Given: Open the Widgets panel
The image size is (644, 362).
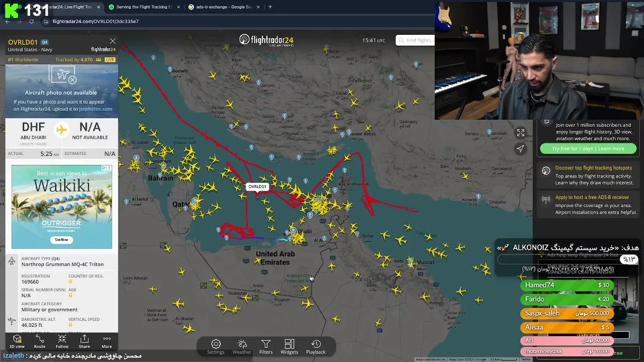Looking at the screenshot, I should (x=289, y=347).
